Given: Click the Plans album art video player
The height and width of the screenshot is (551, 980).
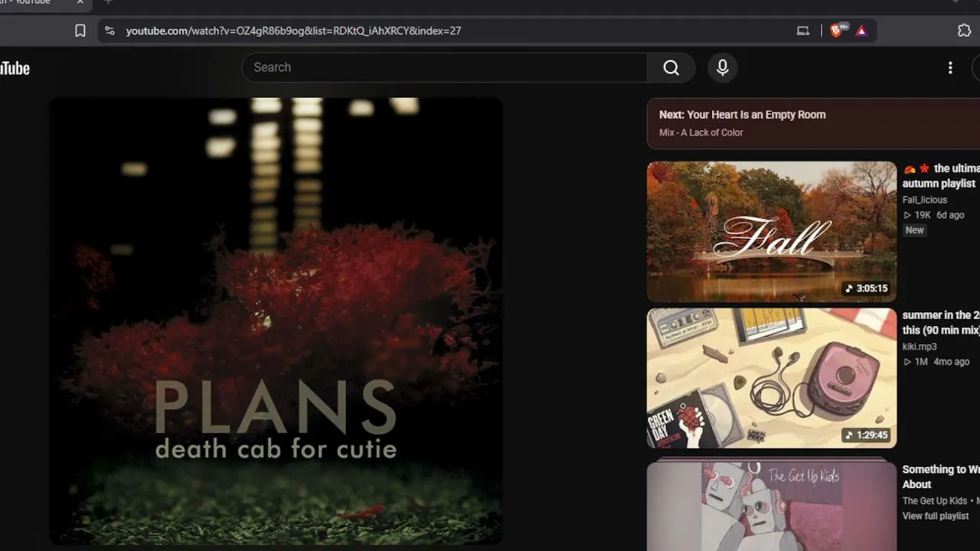Looking at the screenshot, I should (x=276, y=321).
